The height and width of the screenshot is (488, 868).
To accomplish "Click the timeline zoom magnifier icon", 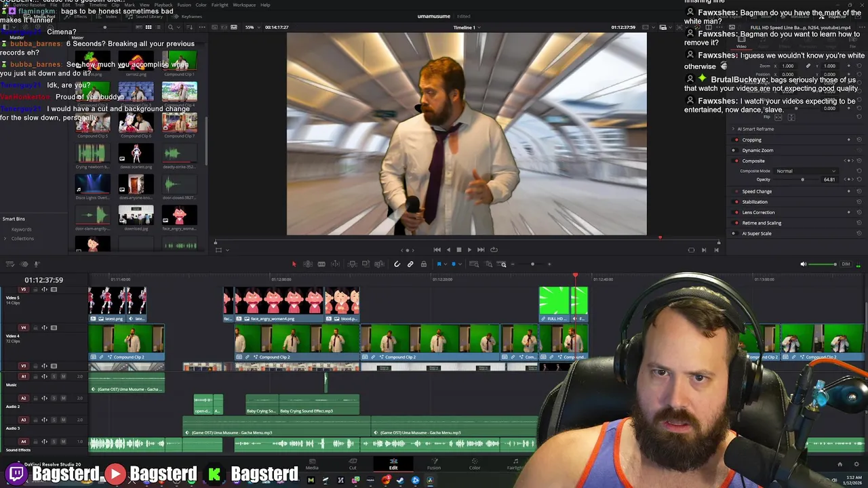I will [x=502, y=264].
